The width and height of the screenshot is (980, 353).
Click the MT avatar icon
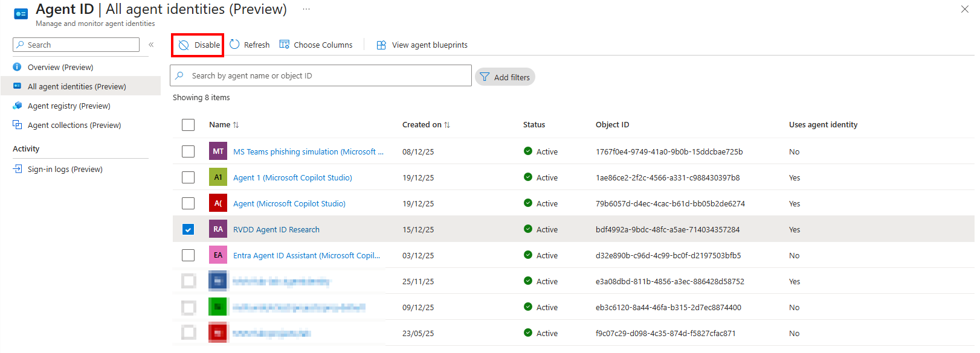[218, 151]
